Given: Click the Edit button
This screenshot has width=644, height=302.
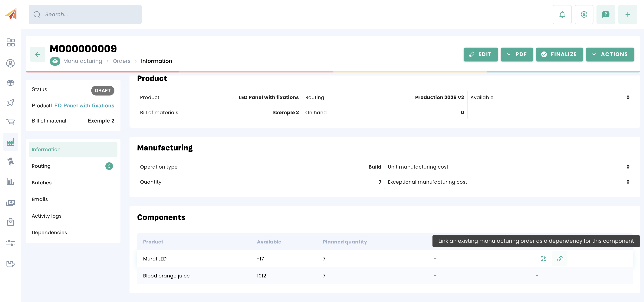Looking at the screenshot, I should coord(481,54).
